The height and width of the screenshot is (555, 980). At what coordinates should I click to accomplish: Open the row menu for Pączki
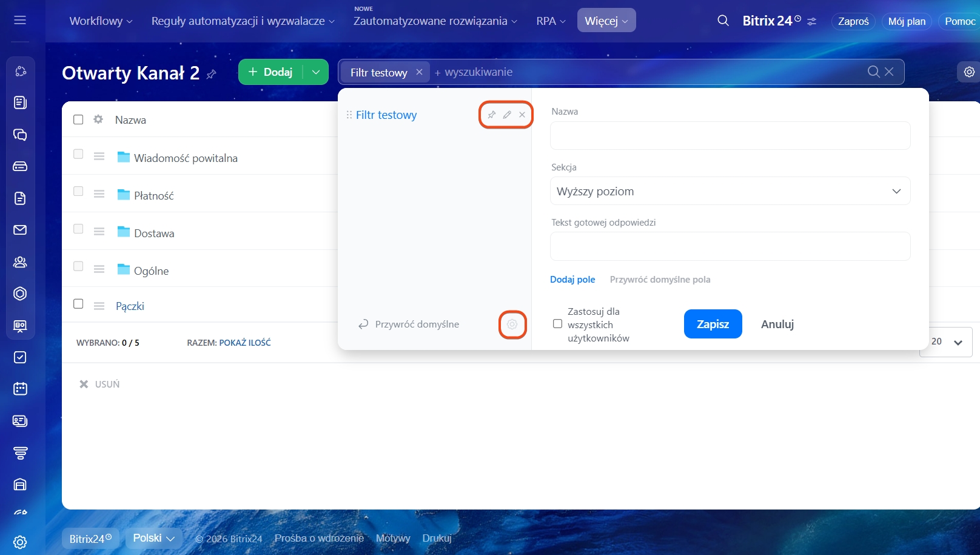click(x=99, y=306)
